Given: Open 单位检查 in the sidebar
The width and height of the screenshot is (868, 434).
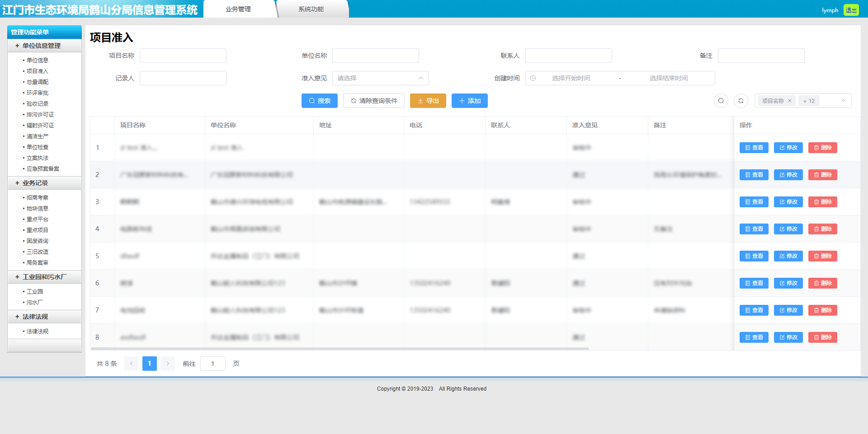Looking at the screenshot, I should pos(37,147).
